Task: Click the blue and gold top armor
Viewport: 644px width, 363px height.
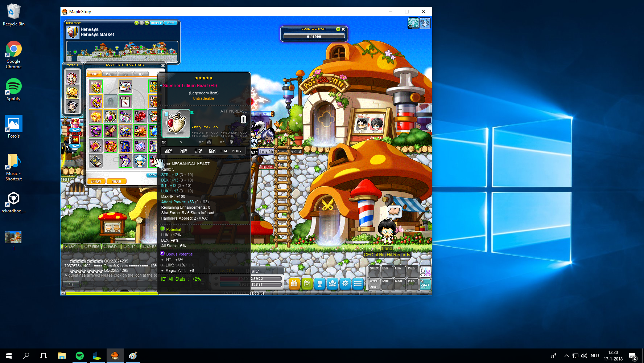Action: tap(125, 131)
